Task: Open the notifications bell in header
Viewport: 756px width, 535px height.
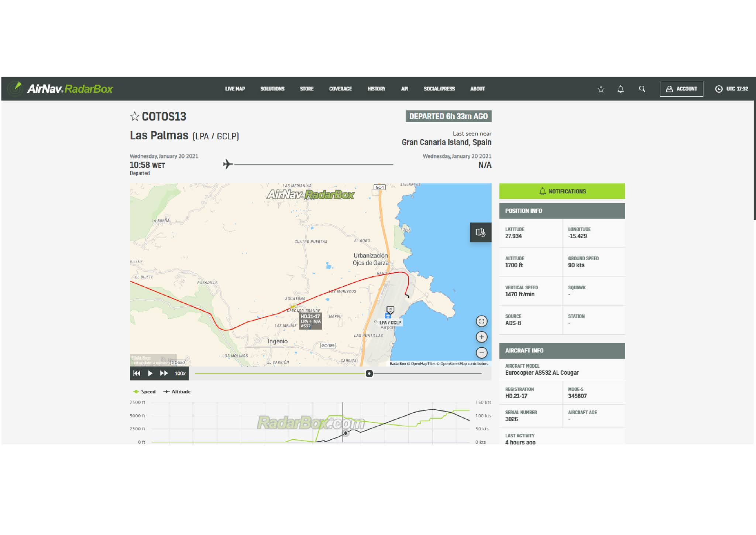Action: [621, 89]
